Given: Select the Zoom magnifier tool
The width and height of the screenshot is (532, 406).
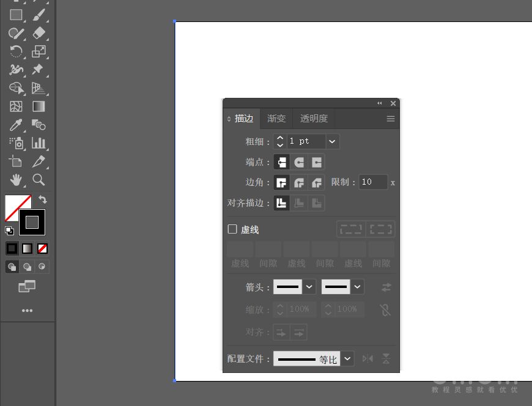Looking at the screenshot, I should point(39,180).
